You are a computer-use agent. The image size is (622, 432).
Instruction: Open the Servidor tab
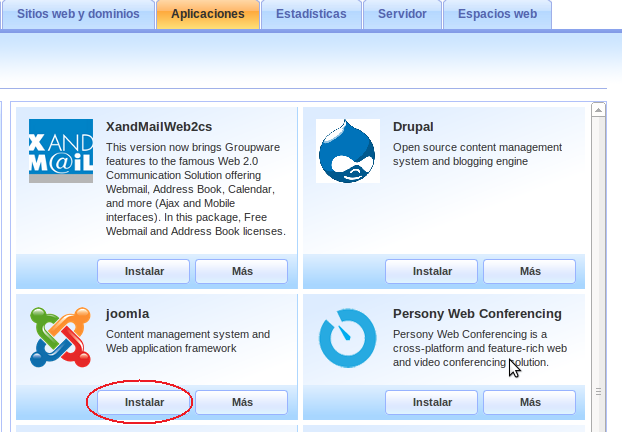click(x=402, y=14)
